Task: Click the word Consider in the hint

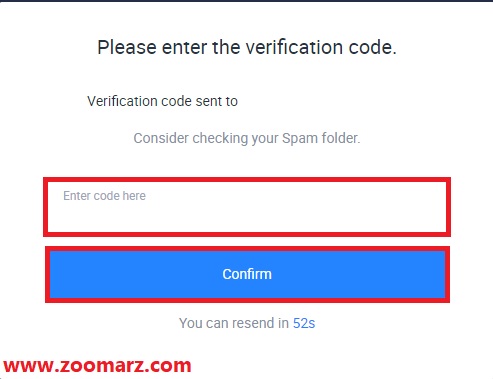Action: point(161,138)
